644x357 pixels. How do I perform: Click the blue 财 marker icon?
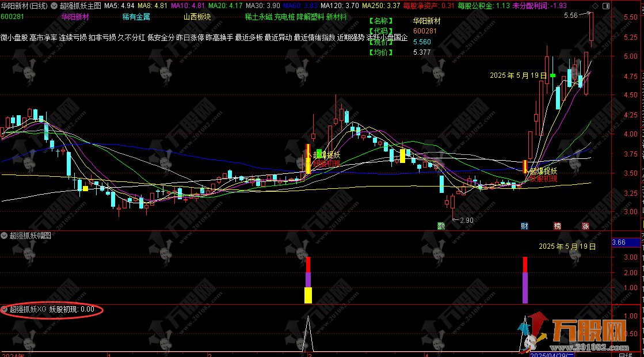524,226
